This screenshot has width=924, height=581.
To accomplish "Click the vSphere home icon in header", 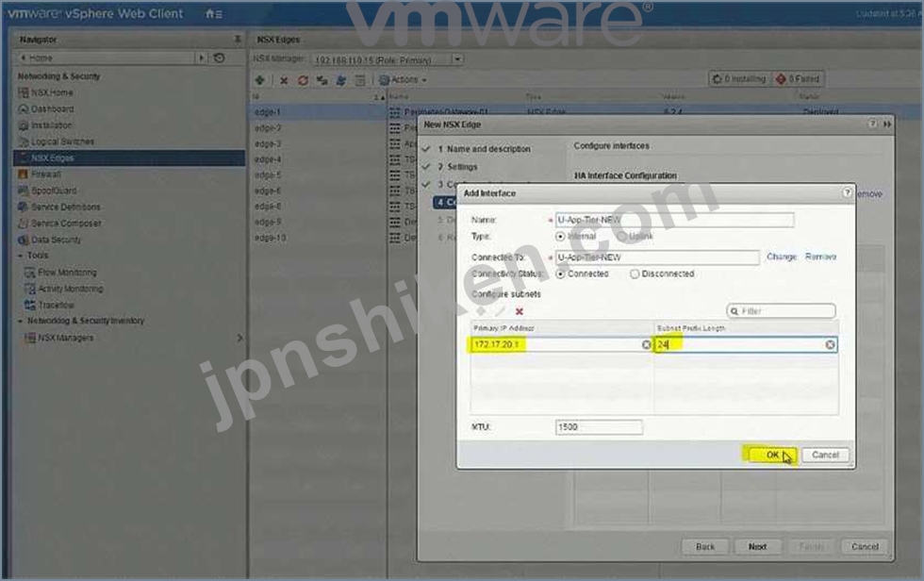I will click(x=214, y=13).
